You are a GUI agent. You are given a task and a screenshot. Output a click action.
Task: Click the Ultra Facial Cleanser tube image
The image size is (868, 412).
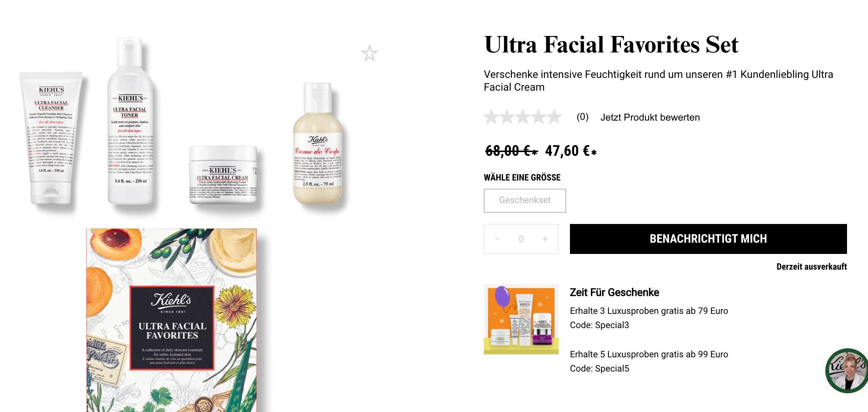(x=51, y=138)
